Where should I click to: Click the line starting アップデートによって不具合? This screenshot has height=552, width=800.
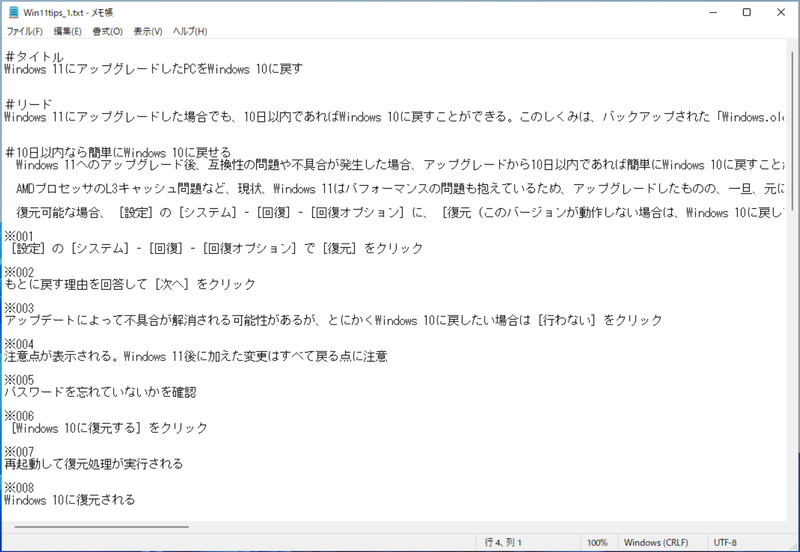[333, 320]
